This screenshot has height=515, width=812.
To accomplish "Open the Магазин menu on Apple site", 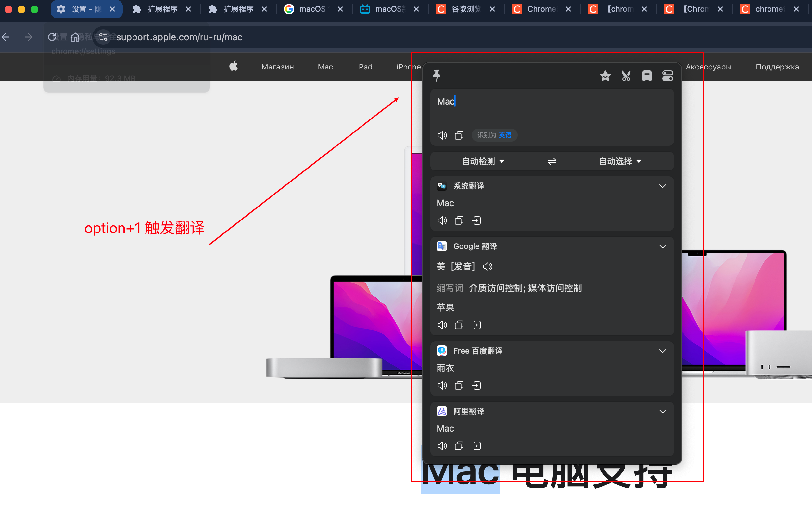I will tap(277, 67).
